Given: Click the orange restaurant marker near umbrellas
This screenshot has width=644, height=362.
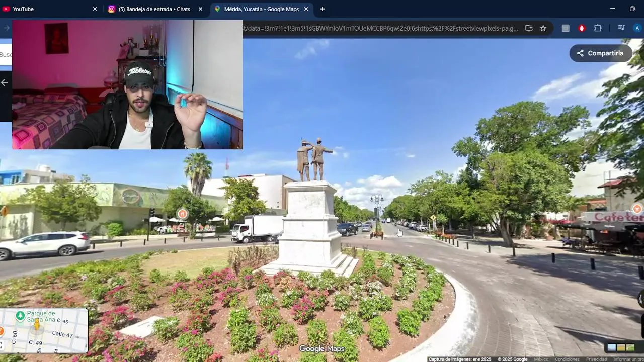Looking at the screenshot, I should pyautogui.click(x=182, y=214).
